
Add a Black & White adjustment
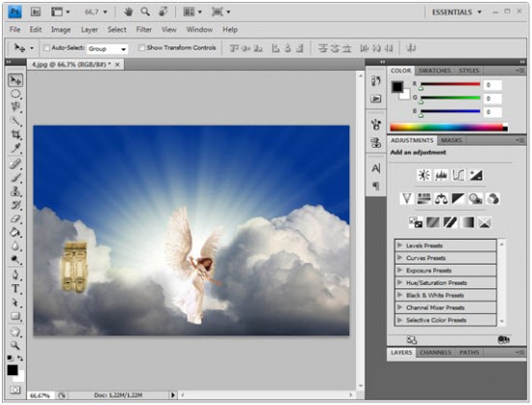click(x=458, y=198)
